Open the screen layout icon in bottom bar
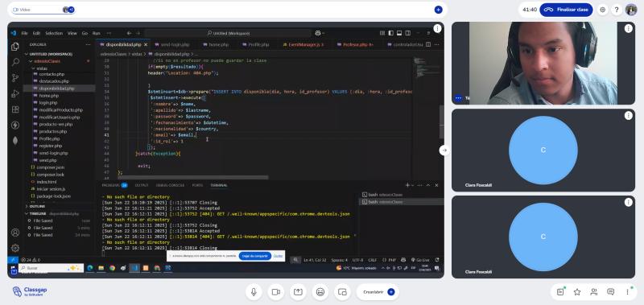The height and width of the screenshot is (305, 644). point(343,292)
